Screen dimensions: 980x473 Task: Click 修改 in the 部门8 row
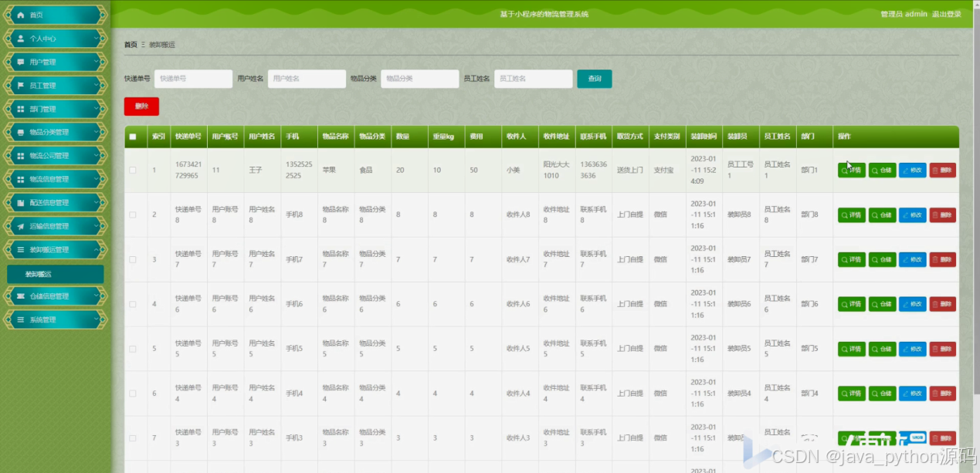coord(912,215)
